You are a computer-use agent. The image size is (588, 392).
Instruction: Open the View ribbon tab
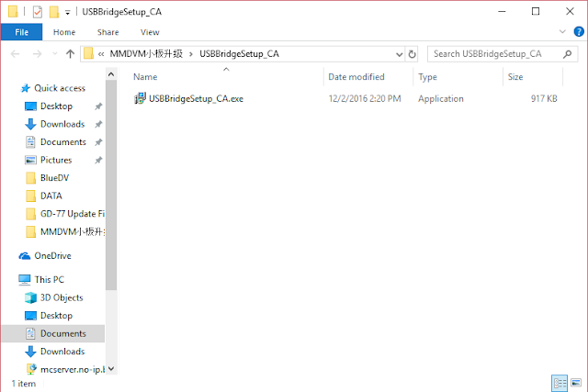(x=150, y=32)
